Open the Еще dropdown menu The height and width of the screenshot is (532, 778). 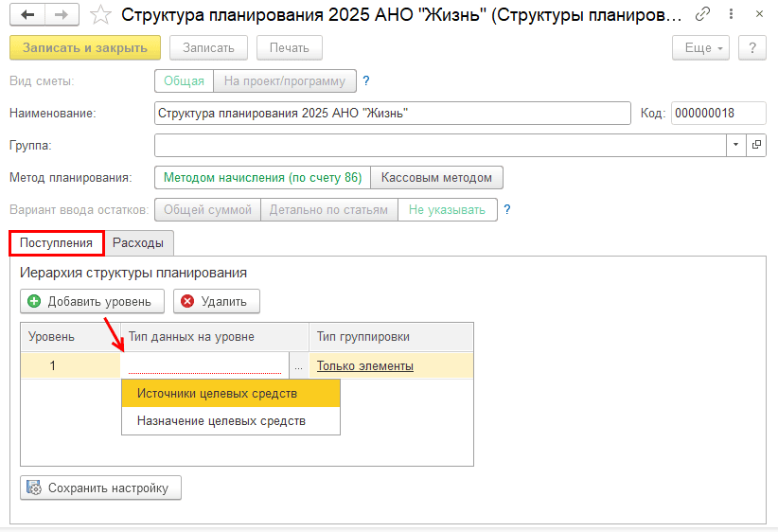coord(700,47)
